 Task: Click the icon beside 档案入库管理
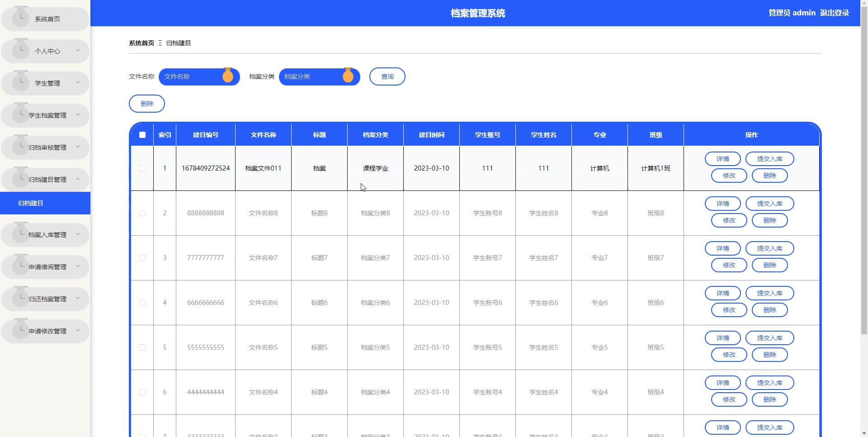[x=21, y=233]
